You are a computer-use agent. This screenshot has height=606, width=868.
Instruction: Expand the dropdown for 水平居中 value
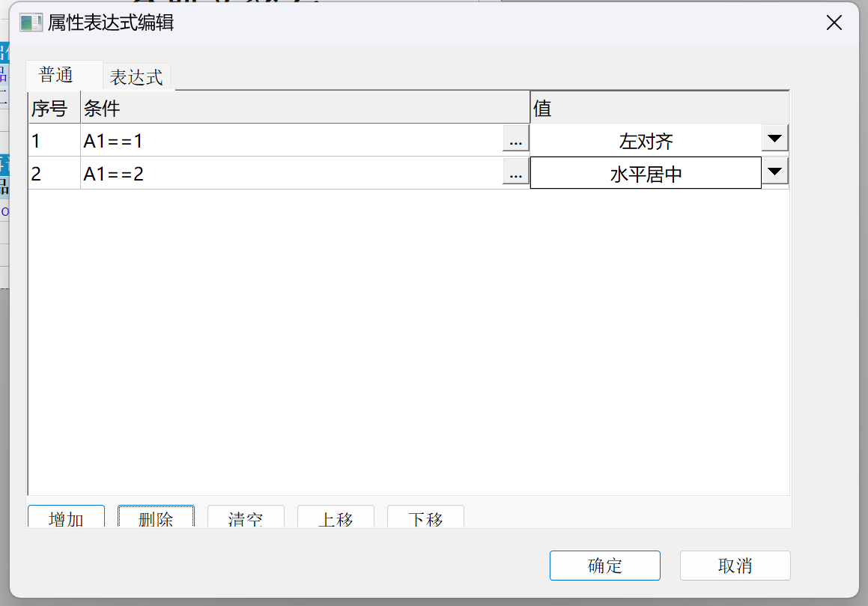tap(775, 173)
